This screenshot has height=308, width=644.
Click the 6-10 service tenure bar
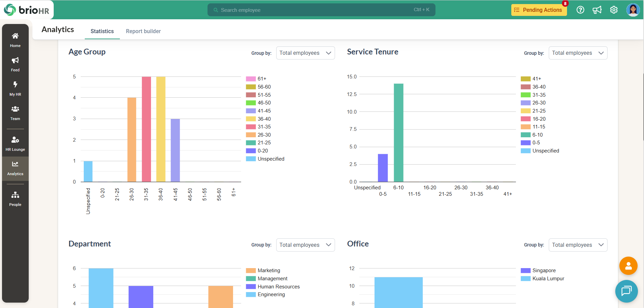pos(398,133)
